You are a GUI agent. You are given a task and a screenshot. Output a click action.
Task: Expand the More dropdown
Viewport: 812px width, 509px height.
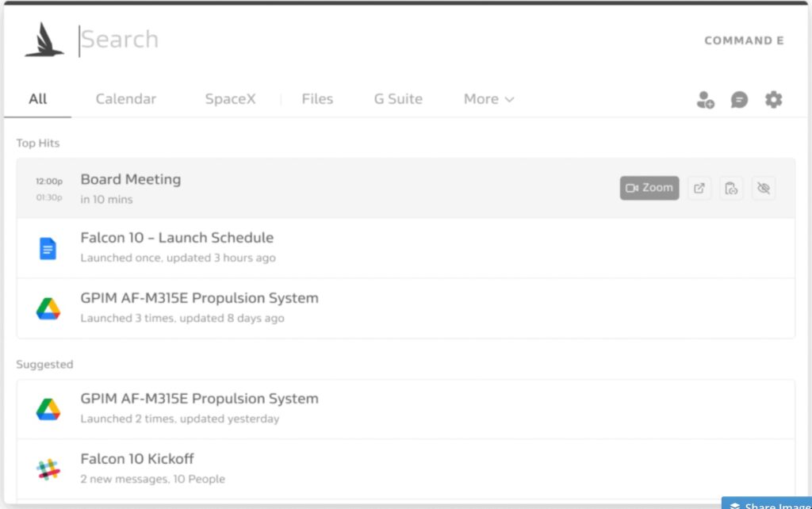tap(488, 99)
